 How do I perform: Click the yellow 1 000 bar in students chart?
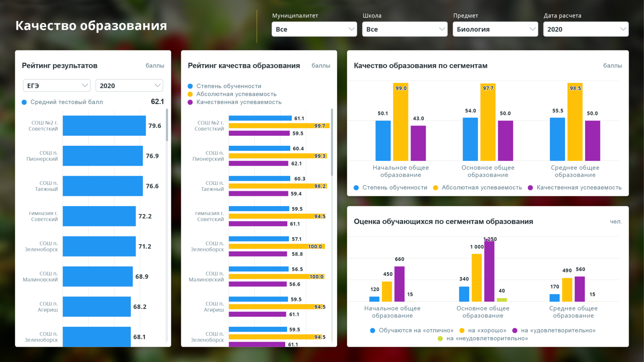coord(476,278)
